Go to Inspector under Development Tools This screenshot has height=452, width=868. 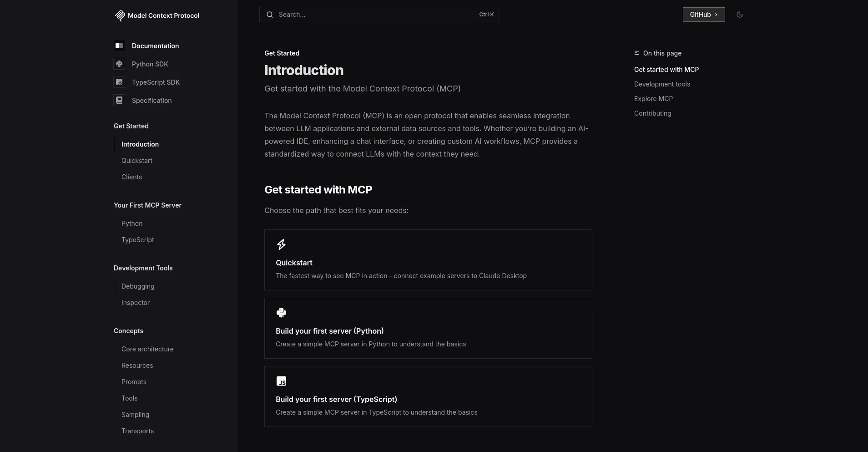[136, 303]
